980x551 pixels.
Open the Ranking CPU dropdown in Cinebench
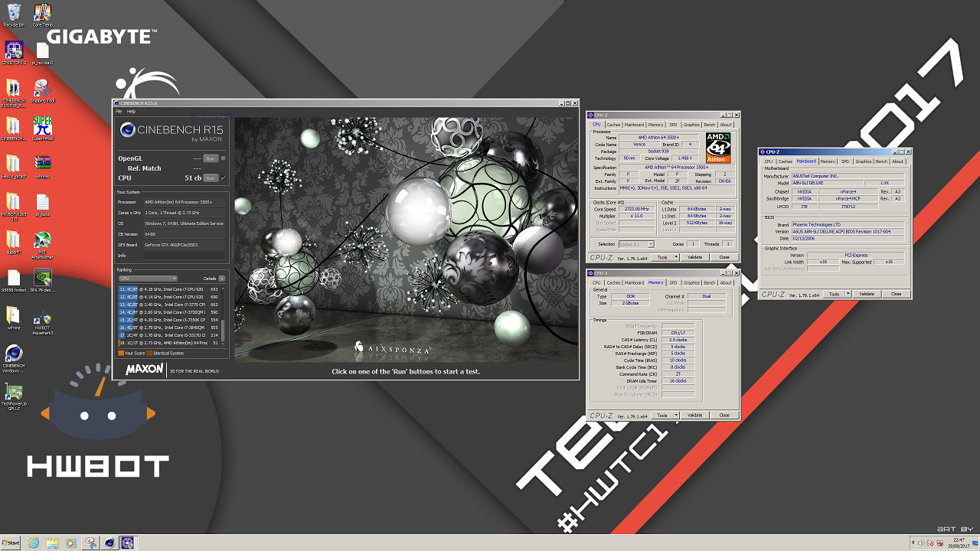click(148, 279)
